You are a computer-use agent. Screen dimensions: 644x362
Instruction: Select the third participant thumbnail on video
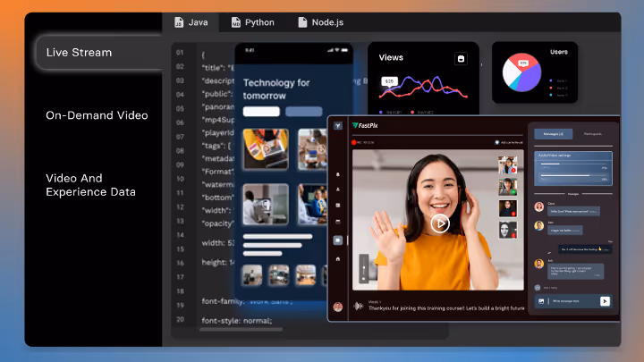508,208
